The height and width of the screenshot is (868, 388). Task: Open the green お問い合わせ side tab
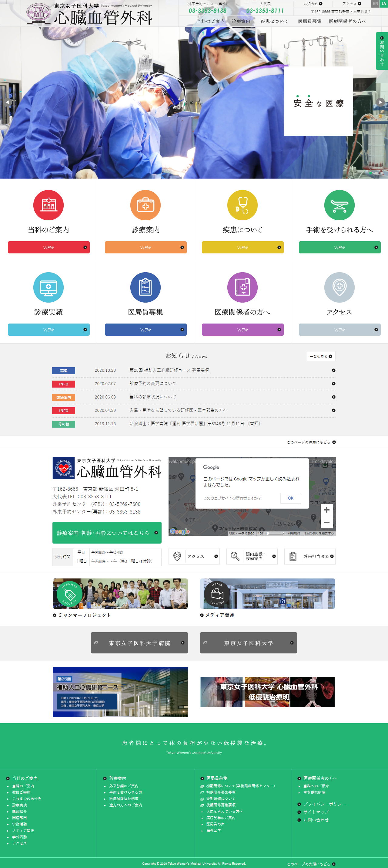[382, 51]
